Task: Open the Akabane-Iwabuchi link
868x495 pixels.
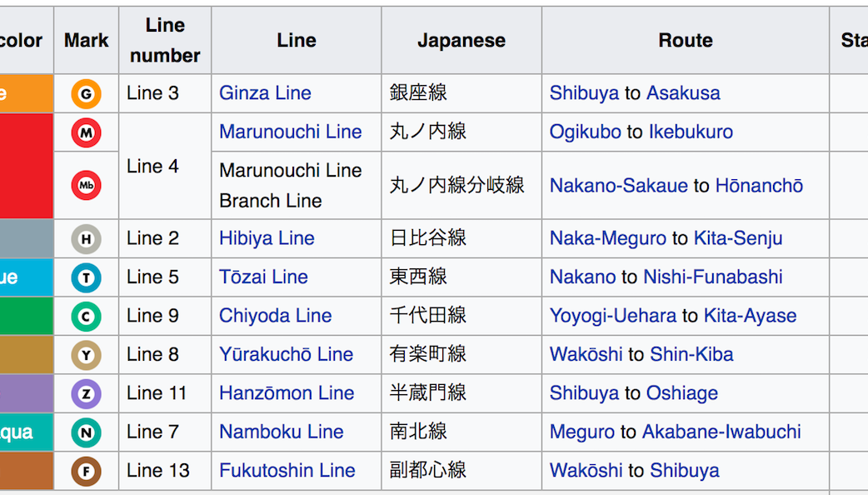Action: point(721,432)
